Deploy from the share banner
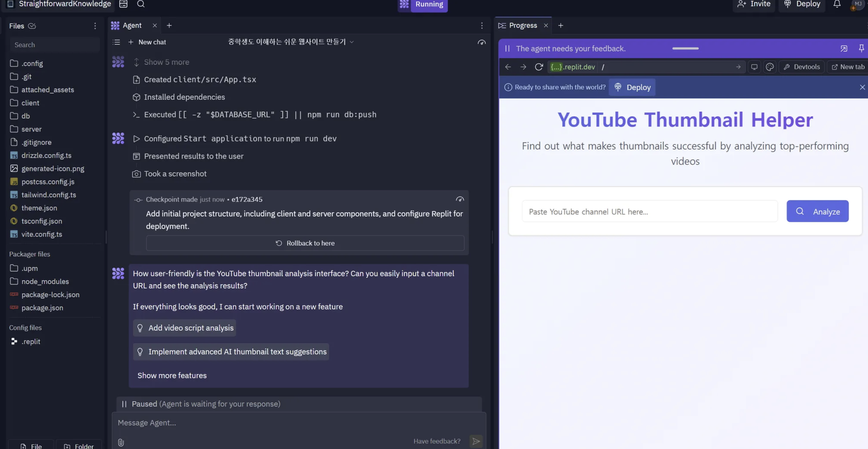The width and height of the screenshot is (868, 449). [632, 87]
